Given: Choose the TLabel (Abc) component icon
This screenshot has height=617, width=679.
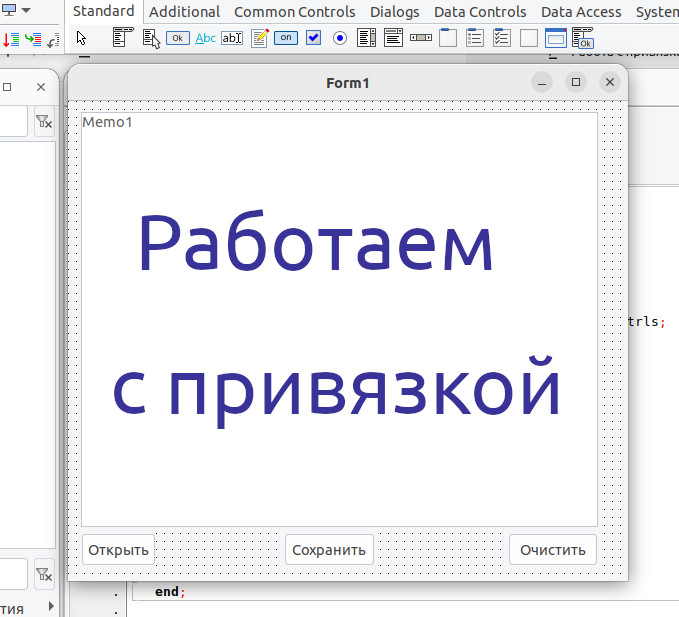Looking at the screenshot, I should click(x=205, y=38).
